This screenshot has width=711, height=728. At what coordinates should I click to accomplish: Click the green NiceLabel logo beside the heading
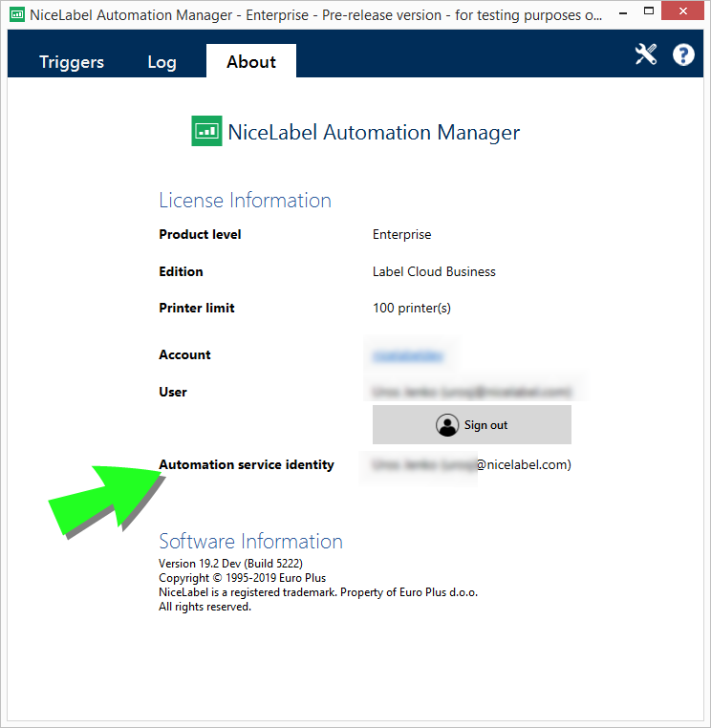click(x=206, y=132)
